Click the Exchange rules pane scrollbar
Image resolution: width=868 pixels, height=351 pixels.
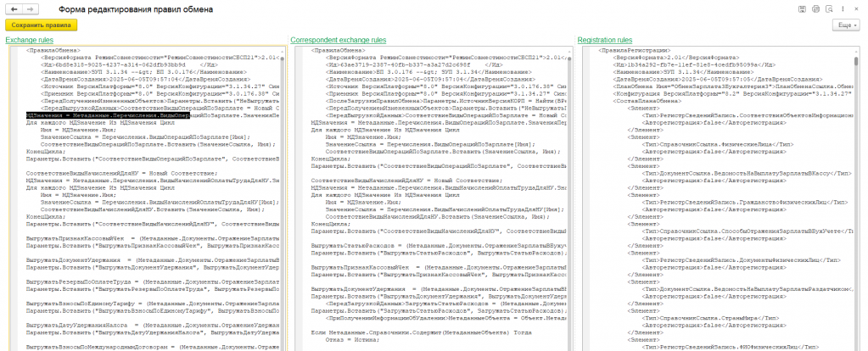283,199
